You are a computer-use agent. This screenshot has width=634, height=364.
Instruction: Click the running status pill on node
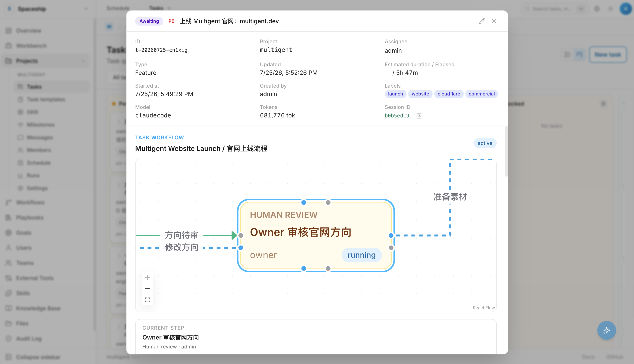click(362, 255)
